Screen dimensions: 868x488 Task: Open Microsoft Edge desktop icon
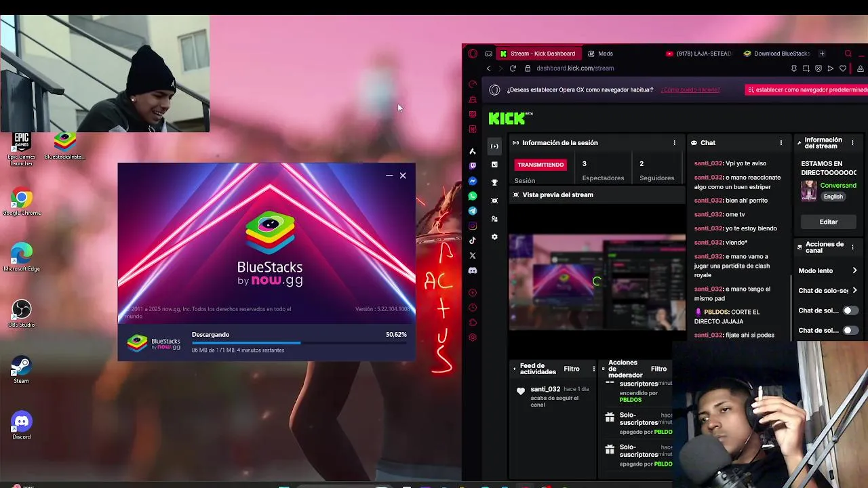pyautogui.click(x=22, y=258)
